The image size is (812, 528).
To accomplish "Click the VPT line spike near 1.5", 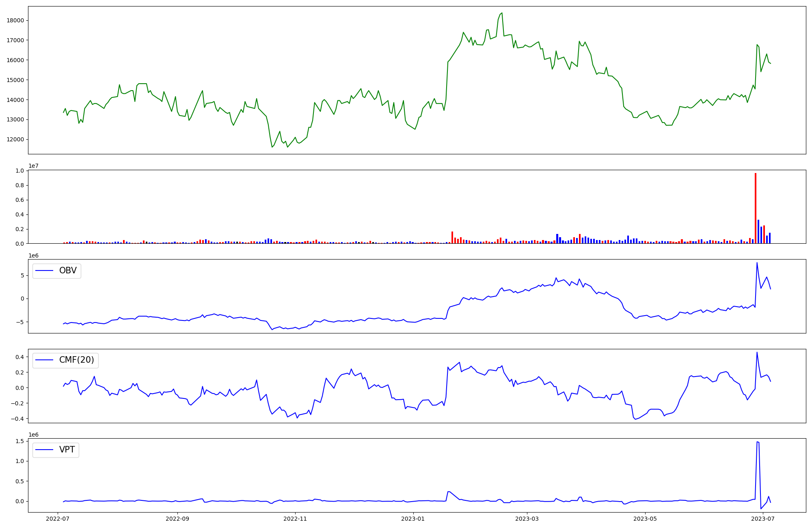I will (758, 442).
